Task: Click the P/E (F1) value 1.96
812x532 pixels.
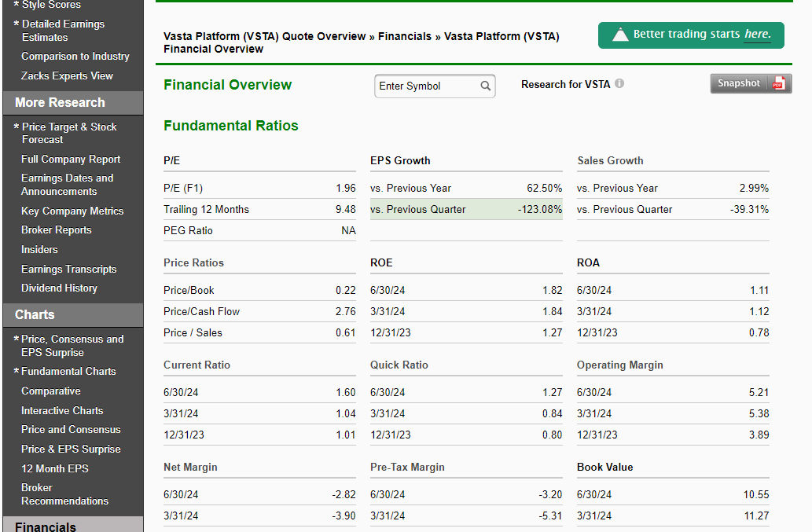Action: (x=345, y=189)
